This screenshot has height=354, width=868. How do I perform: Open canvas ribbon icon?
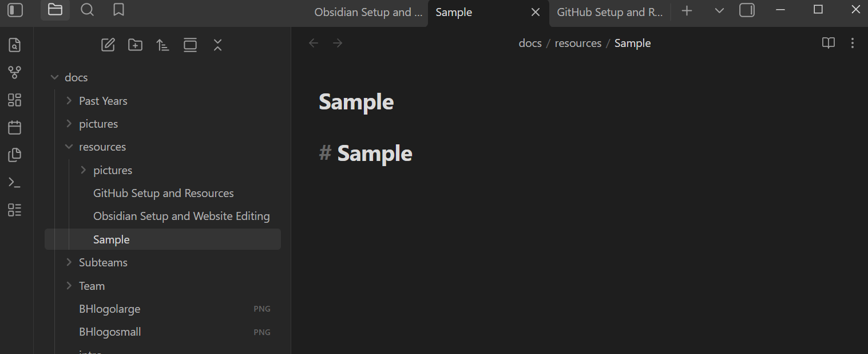pos(15,100)
